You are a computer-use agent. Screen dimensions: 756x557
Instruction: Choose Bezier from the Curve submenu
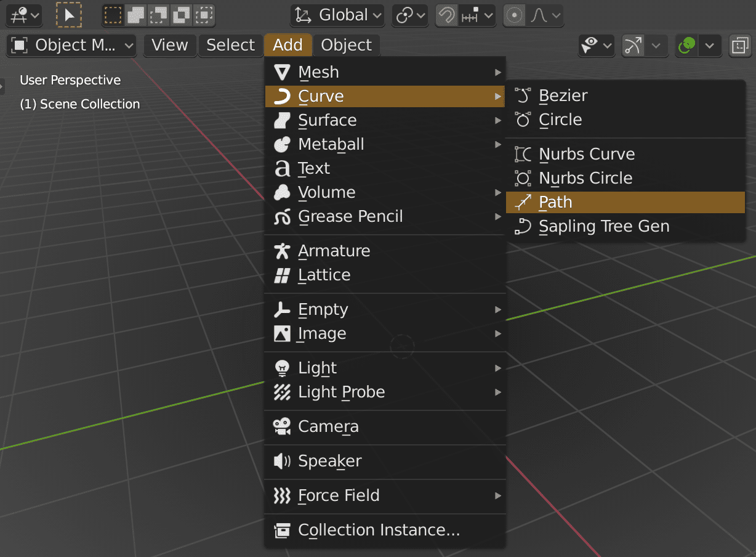tap(563, 96)
